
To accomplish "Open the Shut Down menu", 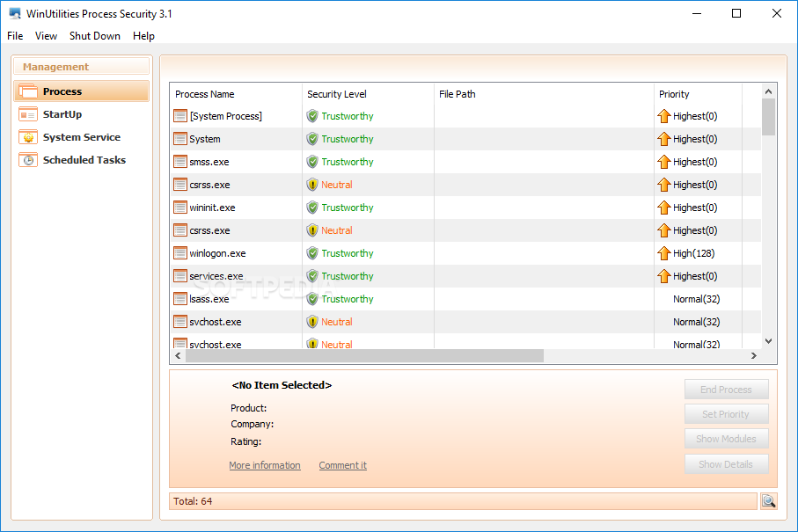I will (95, 36).
